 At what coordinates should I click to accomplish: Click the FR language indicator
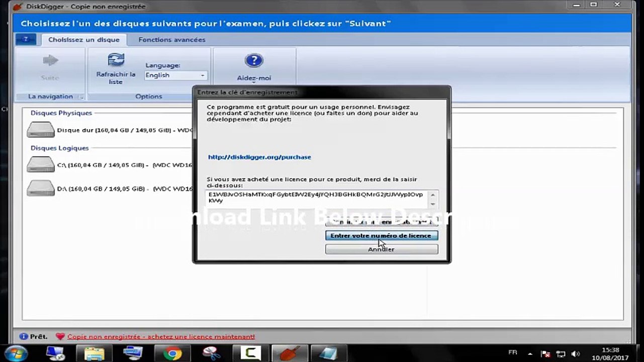[x=513, y=353]
